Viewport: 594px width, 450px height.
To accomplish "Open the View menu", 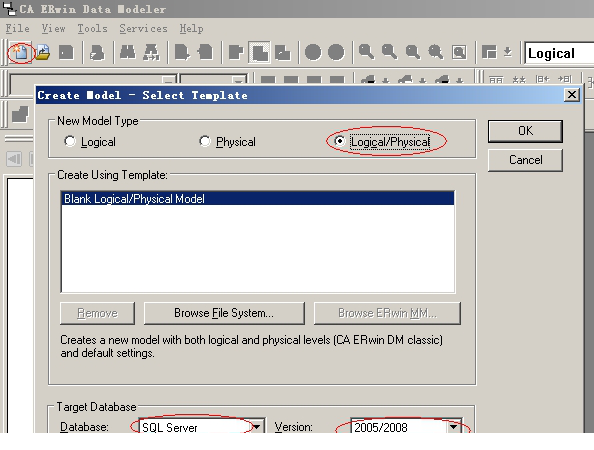I will (x=53, y=28).
